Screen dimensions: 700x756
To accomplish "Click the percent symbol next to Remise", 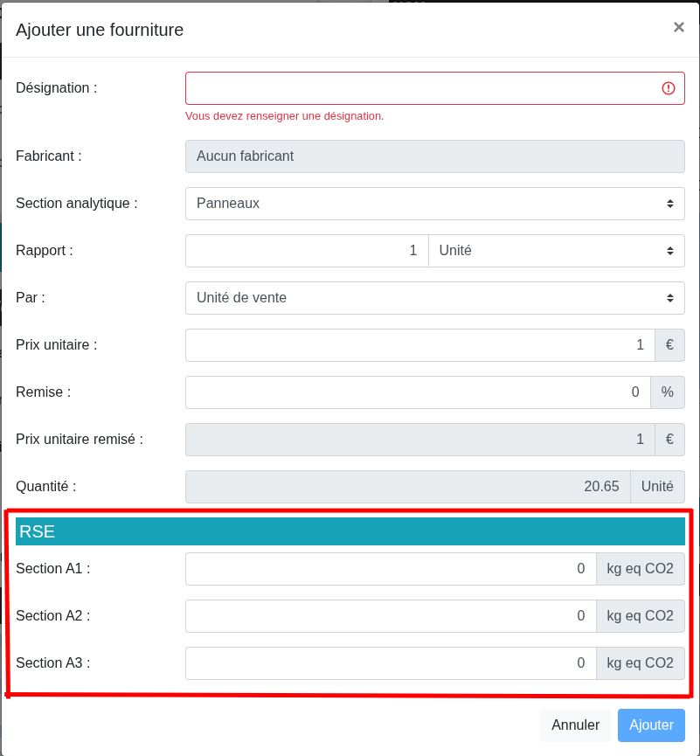I will point(668,392).
